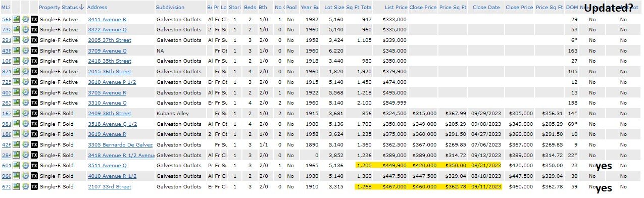Sort by Close Date column header

[486, 8]
